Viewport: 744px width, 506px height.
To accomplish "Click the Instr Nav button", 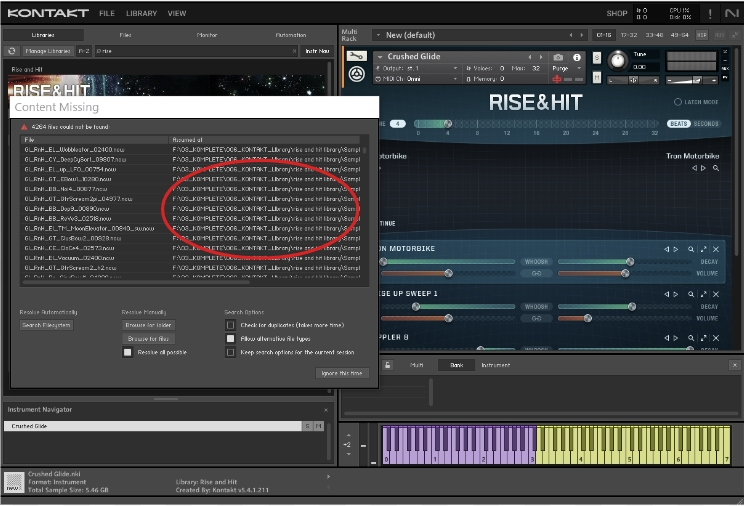I will (x=317, y=51).
